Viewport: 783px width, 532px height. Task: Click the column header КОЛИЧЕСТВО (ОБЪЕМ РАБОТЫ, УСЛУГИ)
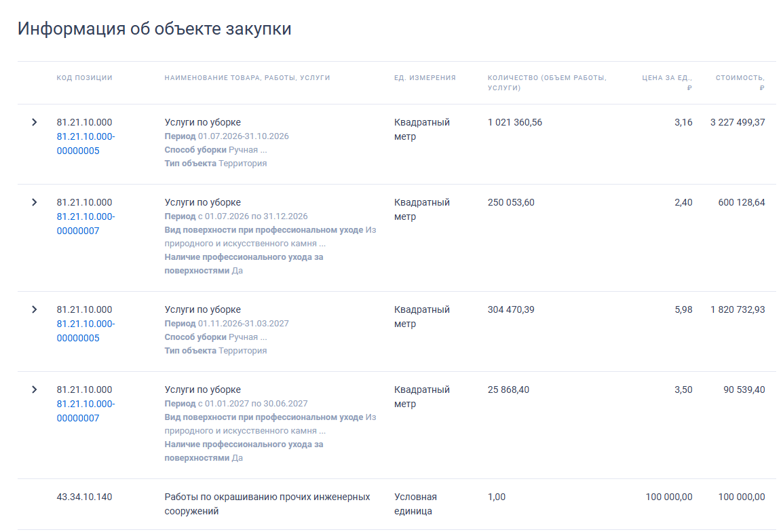[x=547, y=83]
